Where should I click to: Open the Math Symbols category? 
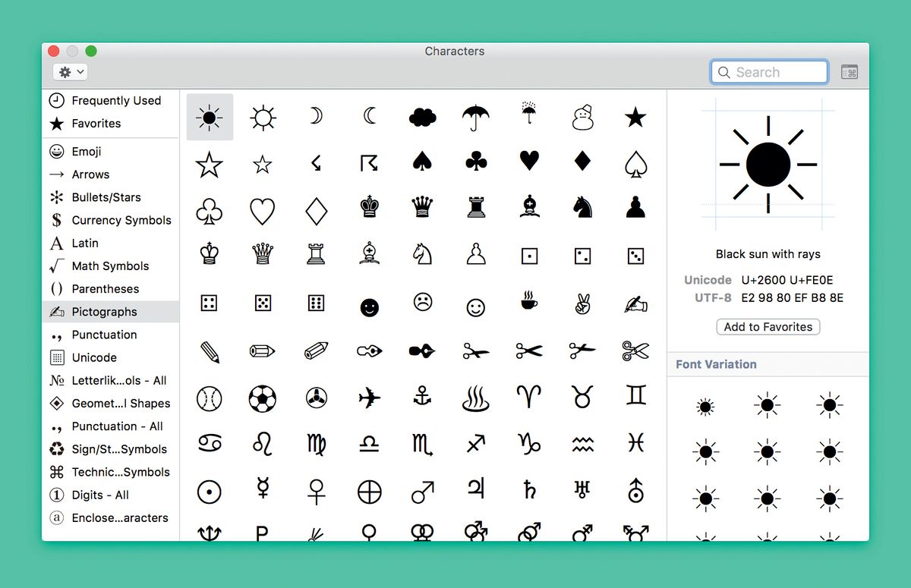point(110,266)
